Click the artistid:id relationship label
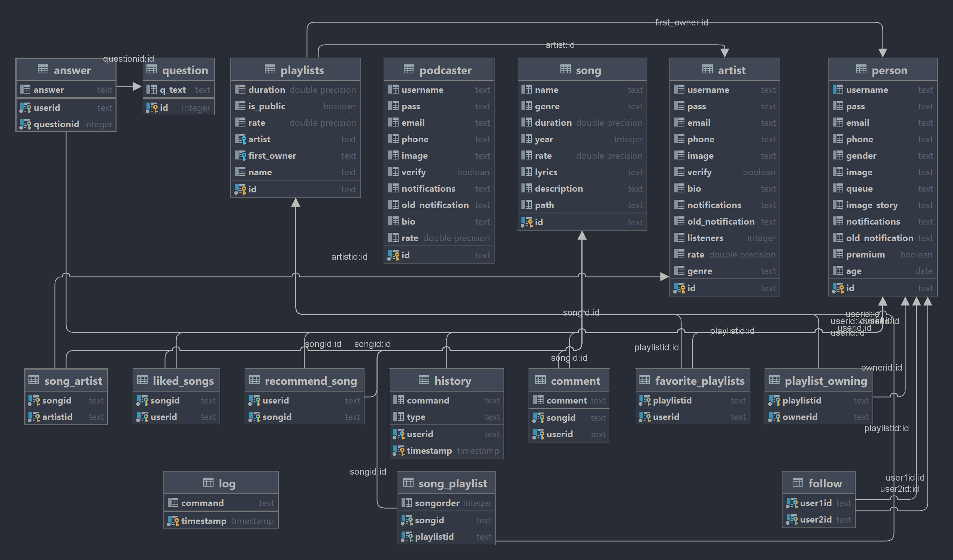This screenshot has height=560, width=953. pyautogui.click(x=349, y=257)
